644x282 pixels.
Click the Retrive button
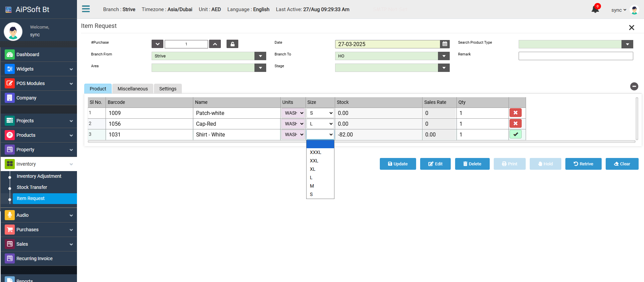(x=583, y=164)
